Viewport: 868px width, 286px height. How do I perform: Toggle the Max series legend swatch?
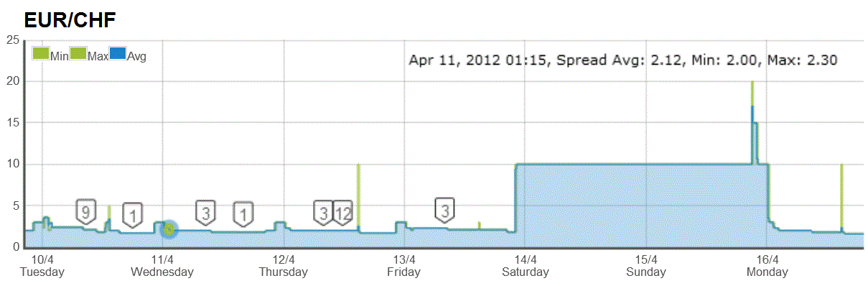click(x=78, y=53)
